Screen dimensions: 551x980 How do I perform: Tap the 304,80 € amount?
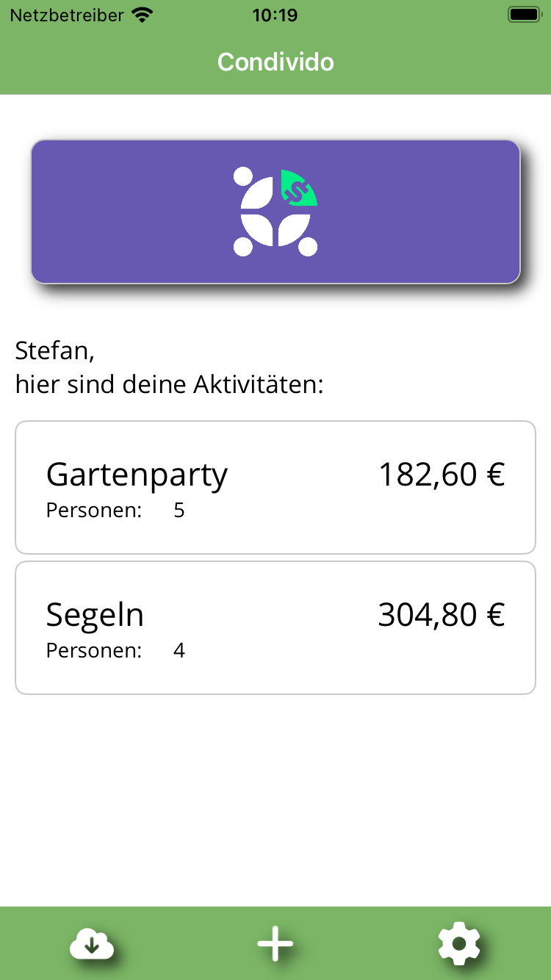pyautogui.click(x=441, y=615)
